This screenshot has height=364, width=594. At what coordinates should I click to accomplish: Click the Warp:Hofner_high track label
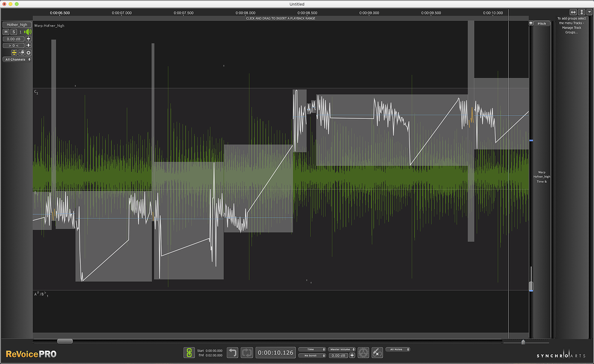pyautogui.click(x=49, y=26)
